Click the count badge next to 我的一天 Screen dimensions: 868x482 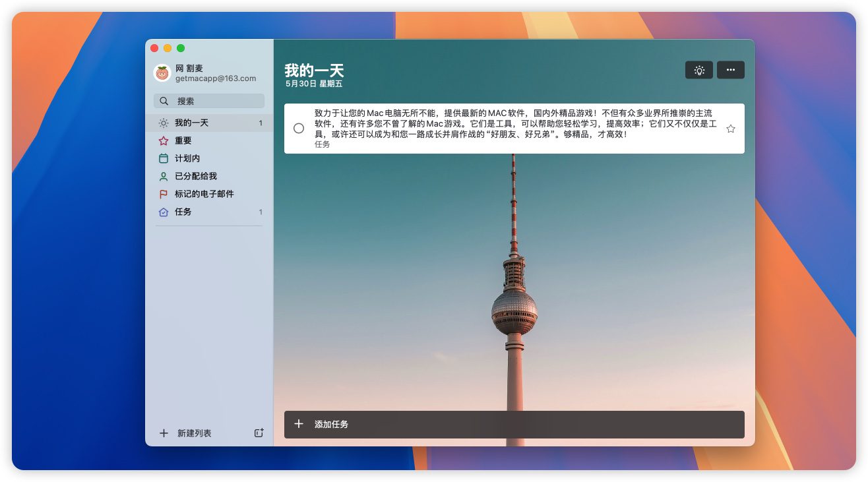(261, 123)
